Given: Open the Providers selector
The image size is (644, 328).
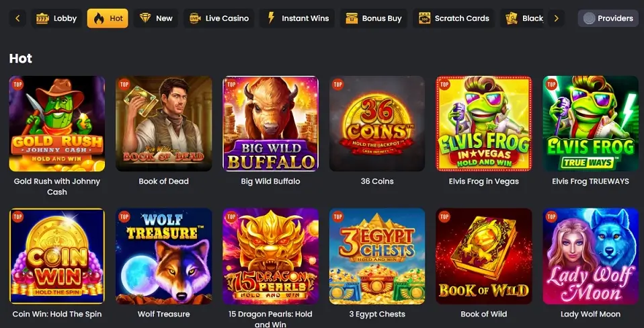Looking at the screenshot, I should pos(608,18).
